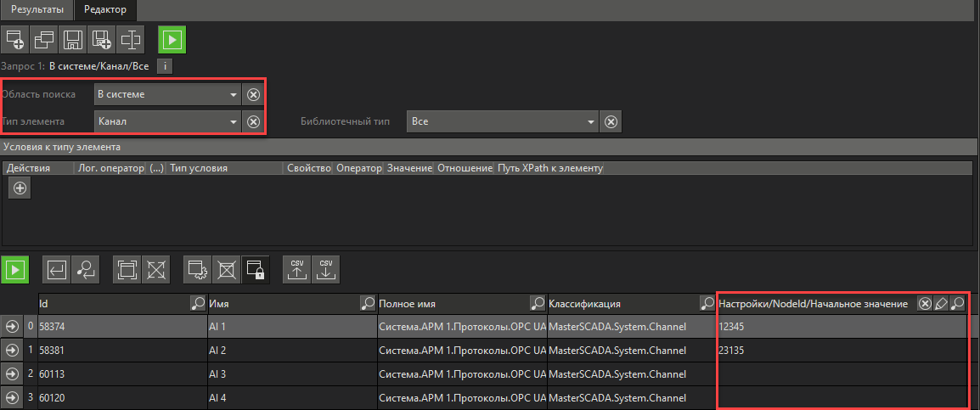Image resolution: width=980 pixels, height=410 pixels.
Task: Open the 'Библиотечный тип' dropdown
Action: point(591,121)
